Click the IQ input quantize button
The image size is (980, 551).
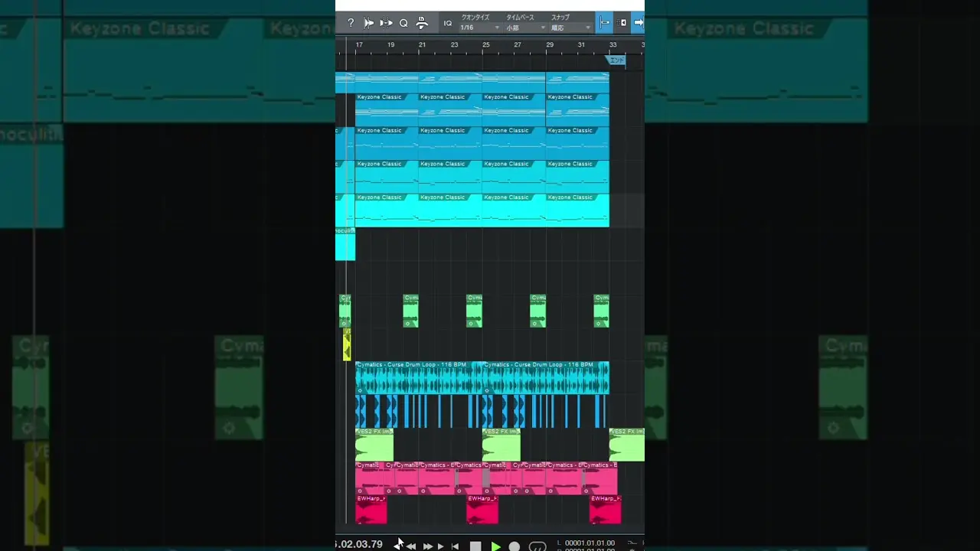pyautogui.click(x=448, y=23)
